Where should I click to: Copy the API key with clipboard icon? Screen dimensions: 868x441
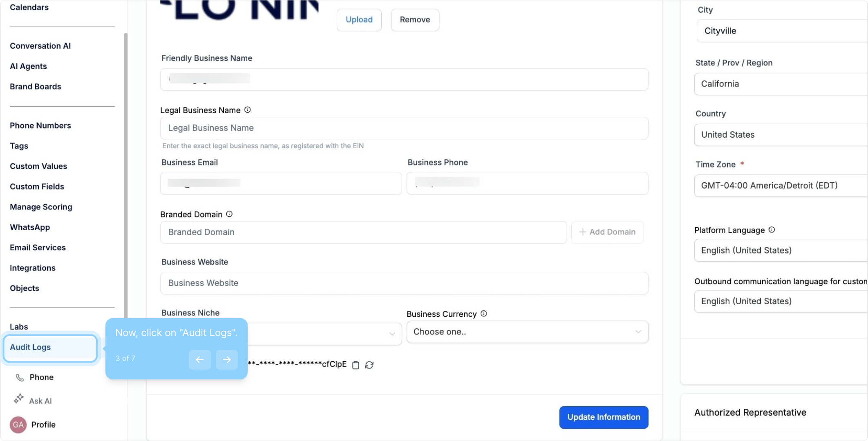pyautogui.click(x=356, y=365)
